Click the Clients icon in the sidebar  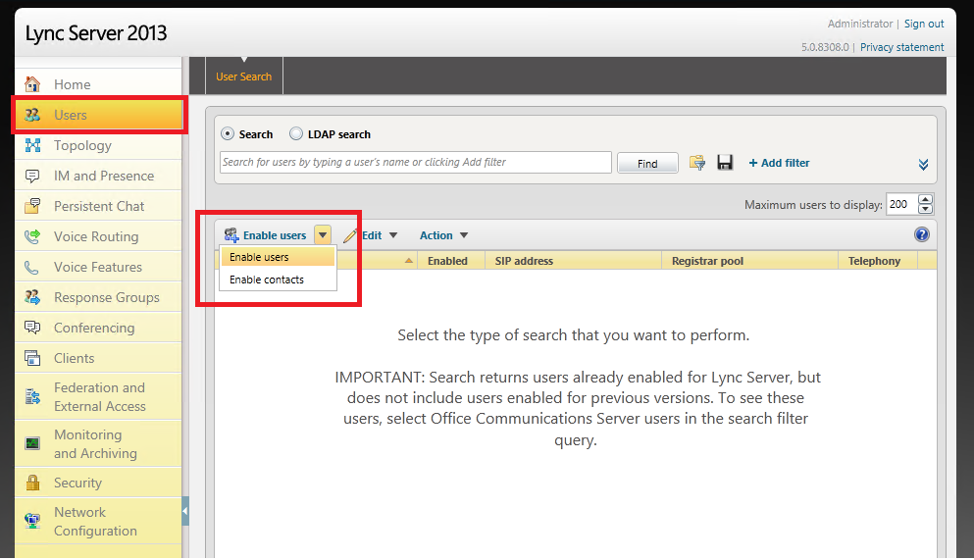(32, 358)
